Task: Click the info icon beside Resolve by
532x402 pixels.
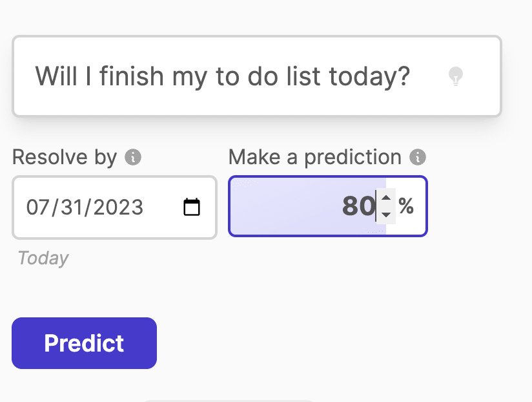Action: pos(133,157)
